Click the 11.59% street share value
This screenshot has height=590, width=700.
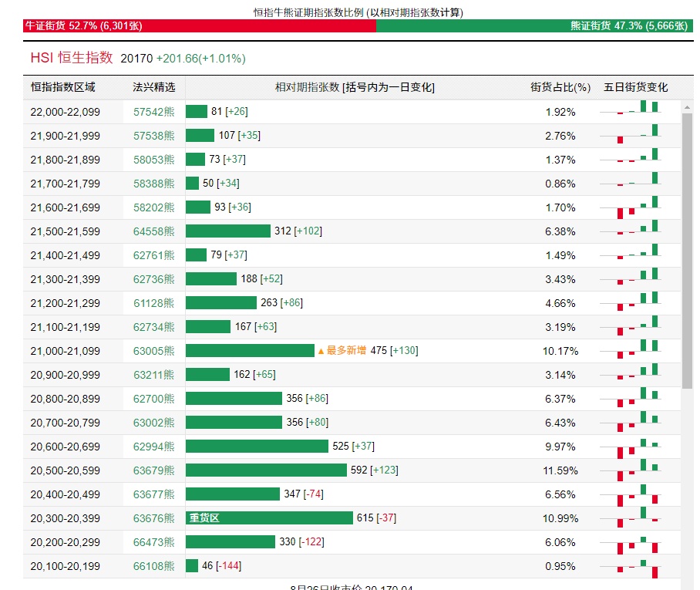(560, 470)
